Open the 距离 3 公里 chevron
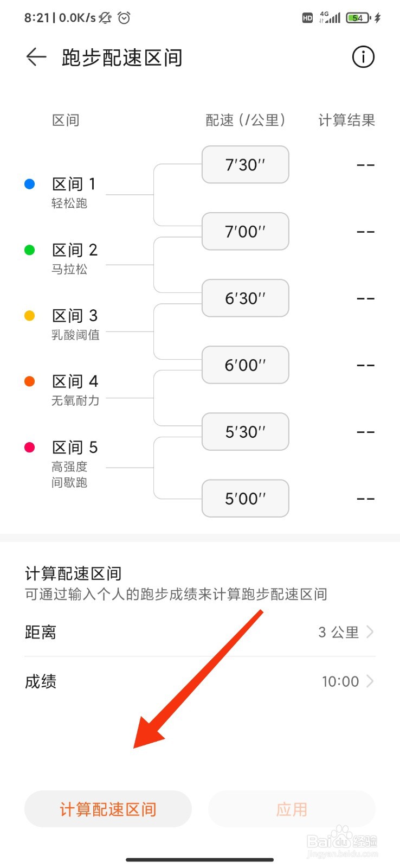 370,632
